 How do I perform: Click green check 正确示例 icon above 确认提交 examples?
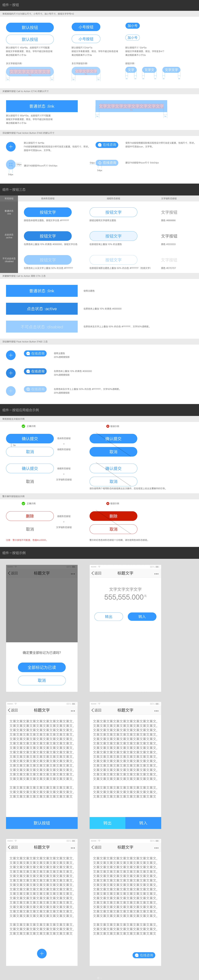23,426
